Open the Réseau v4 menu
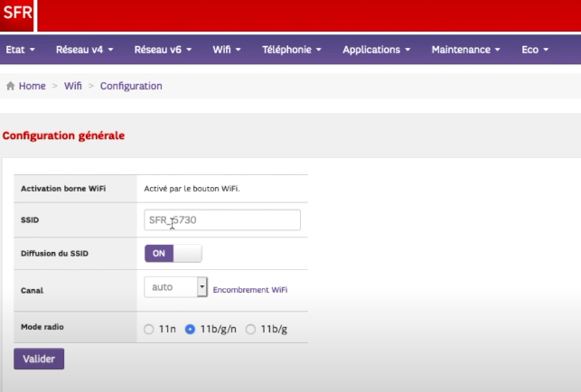The height and width of the screenshot is (392, 581). click(84, 50)
